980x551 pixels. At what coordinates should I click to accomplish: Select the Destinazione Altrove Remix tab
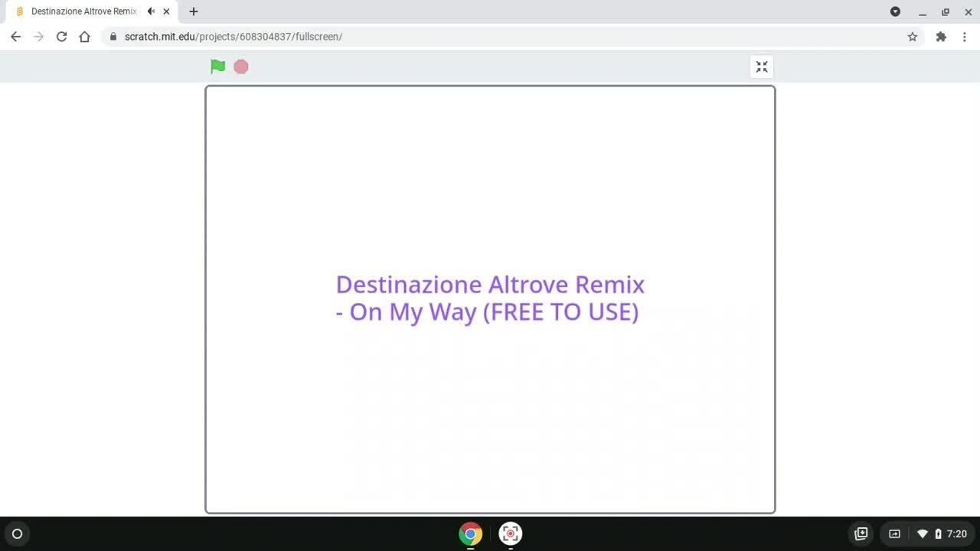pyautogui.click(x=90, y=11)
